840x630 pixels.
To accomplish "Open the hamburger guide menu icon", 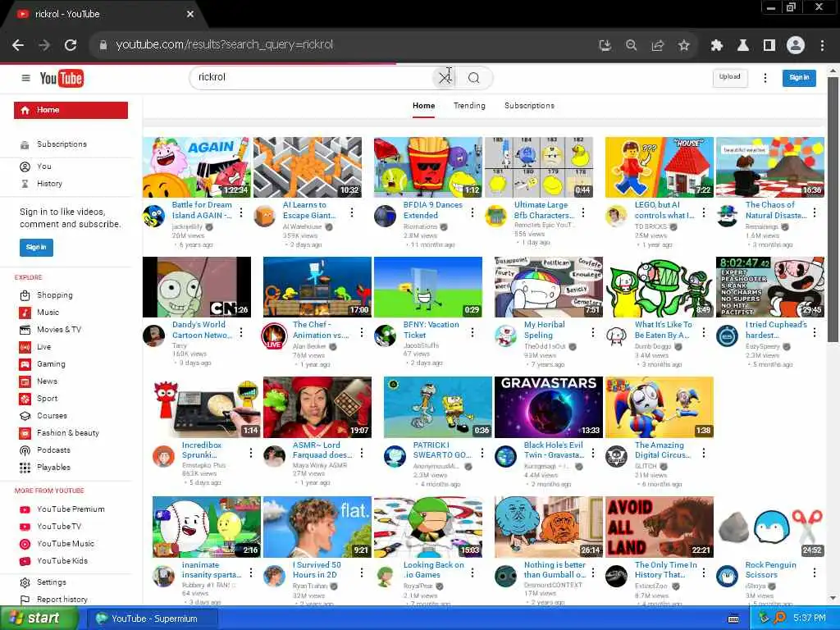I will 25,78.
